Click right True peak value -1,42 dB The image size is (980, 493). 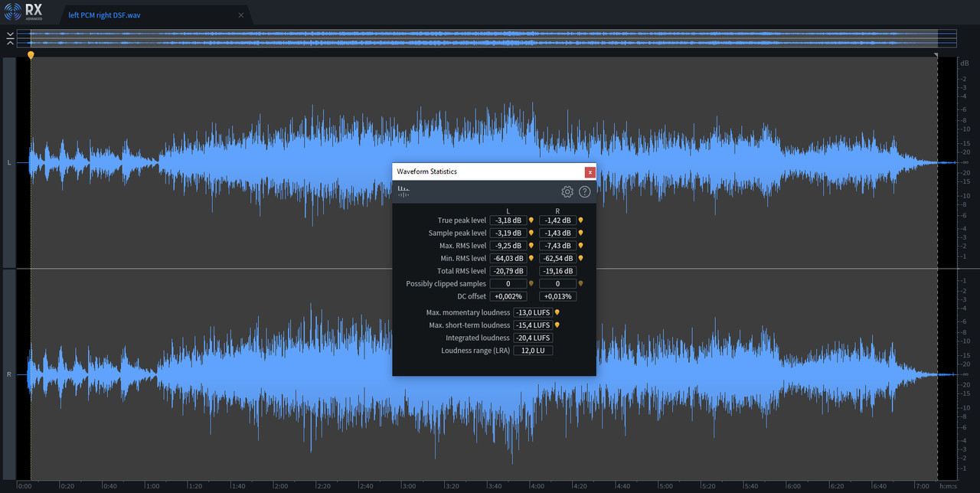(558, 220)
